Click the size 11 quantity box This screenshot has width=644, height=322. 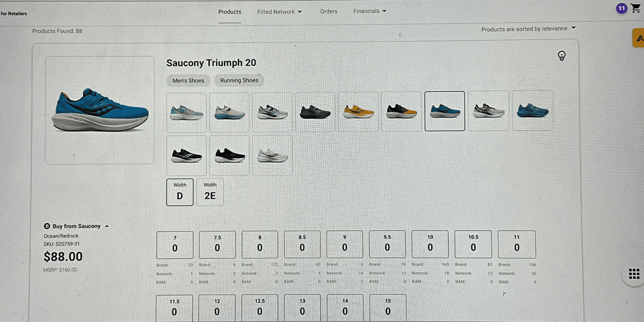517,244
